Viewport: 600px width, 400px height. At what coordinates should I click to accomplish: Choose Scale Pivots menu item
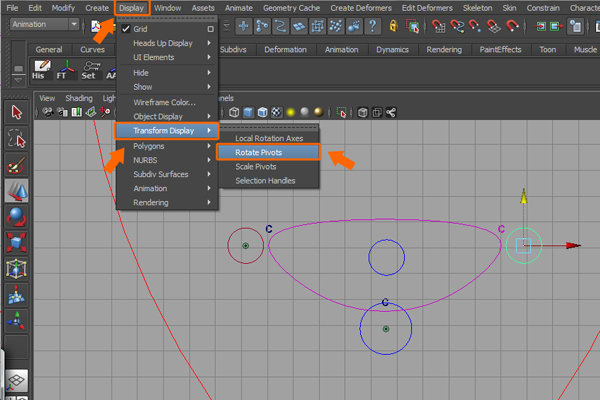[269, 167]
